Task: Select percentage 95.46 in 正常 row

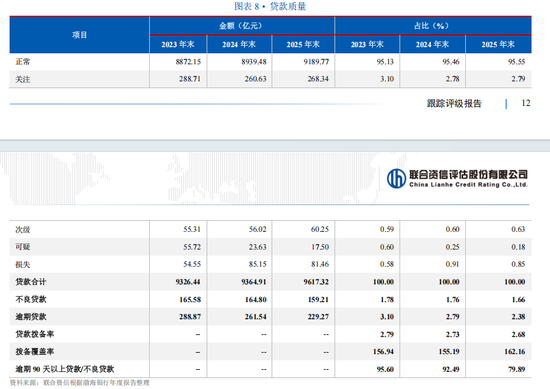Action: (x=451, y=62)
